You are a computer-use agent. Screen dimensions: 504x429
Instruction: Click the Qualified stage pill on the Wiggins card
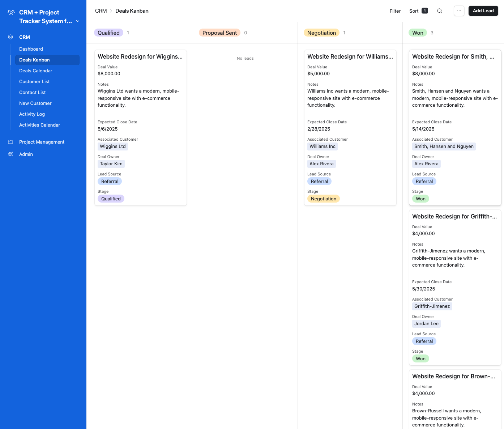111,199
